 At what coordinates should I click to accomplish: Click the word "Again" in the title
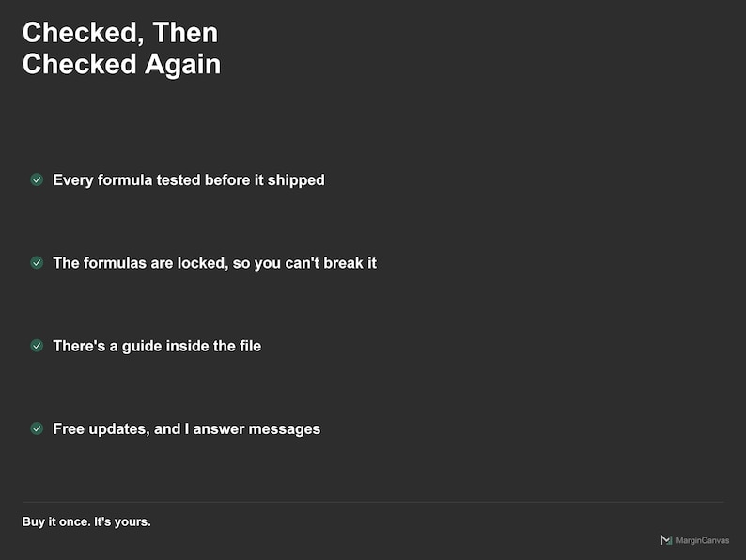pyautogui.click(x=182, y=65)
